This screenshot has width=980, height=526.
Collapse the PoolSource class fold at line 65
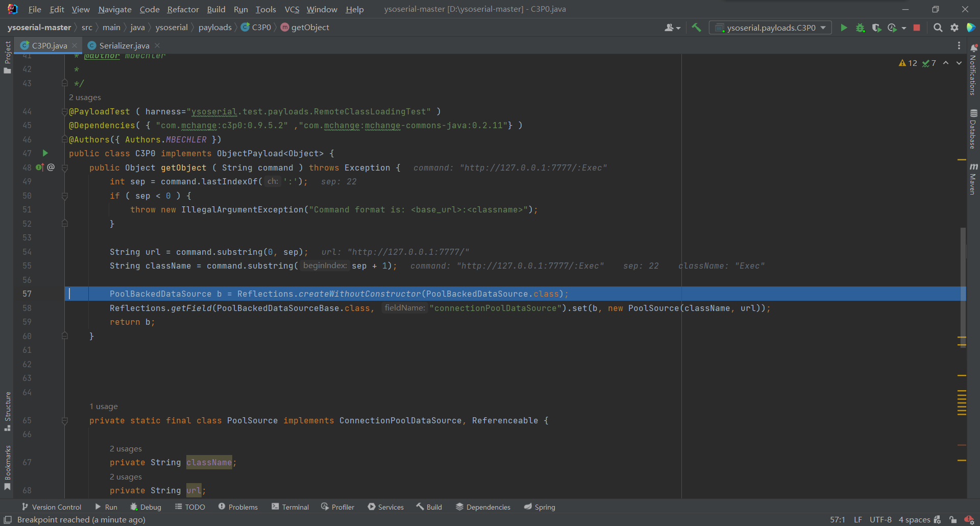click(65, 420)
